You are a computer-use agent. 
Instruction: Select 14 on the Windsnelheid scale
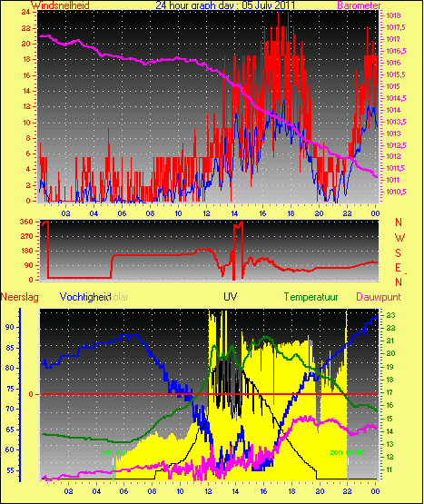[26, 91]
